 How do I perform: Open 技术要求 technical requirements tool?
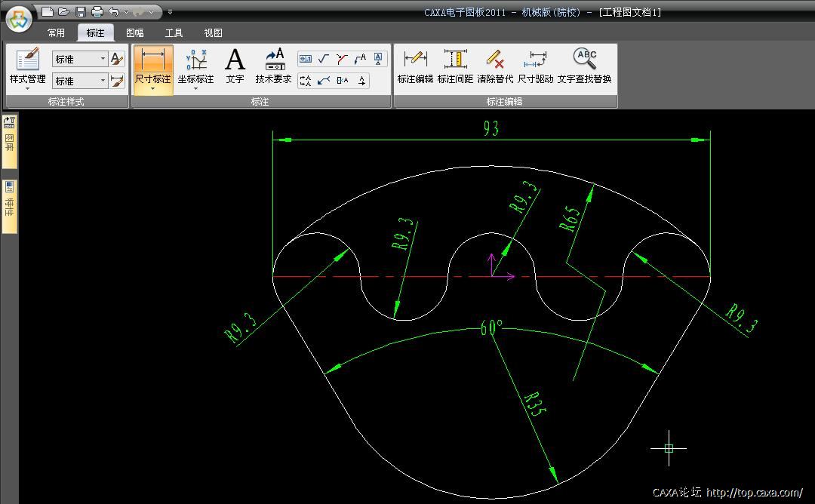coord(273,65)
